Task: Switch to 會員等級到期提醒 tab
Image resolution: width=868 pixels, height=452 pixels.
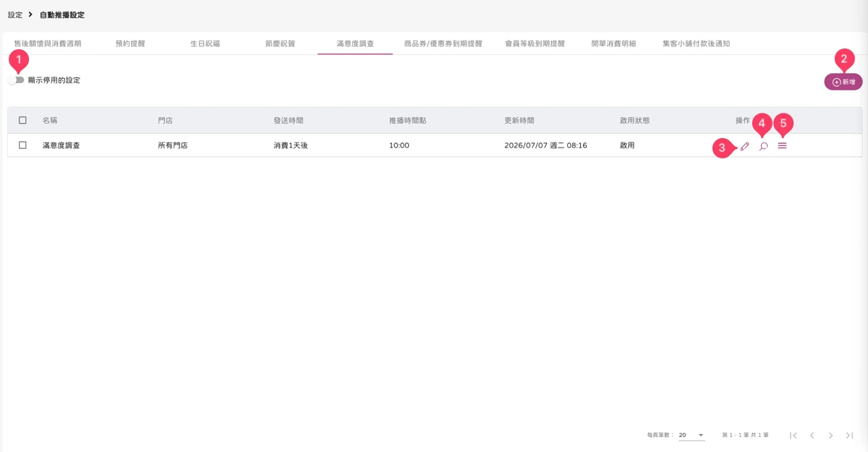Action: (535, 43)
